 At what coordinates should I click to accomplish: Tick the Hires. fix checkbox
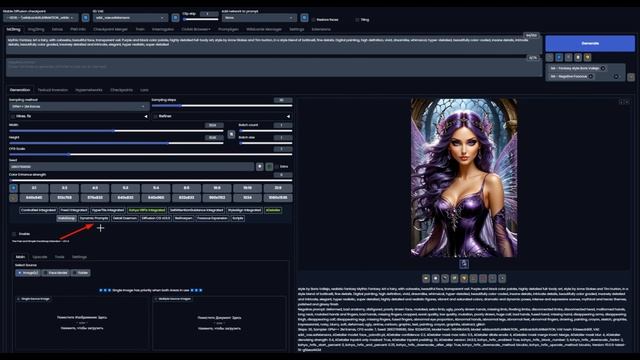pyautogui.click(x=13, y=116)
